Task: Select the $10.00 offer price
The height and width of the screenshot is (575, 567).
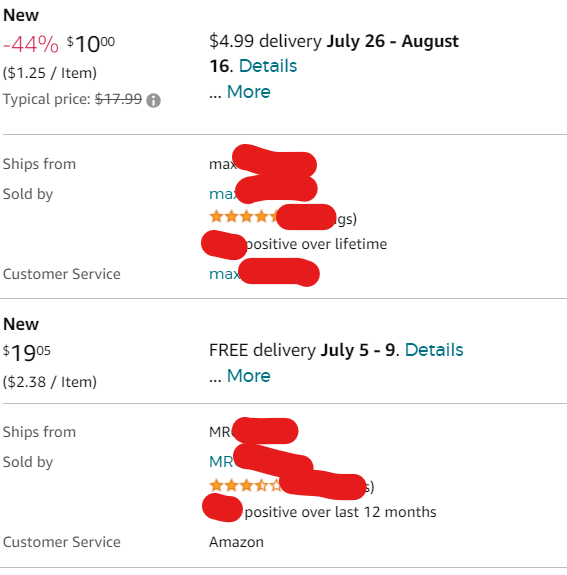Action: [x=91, y=44]
